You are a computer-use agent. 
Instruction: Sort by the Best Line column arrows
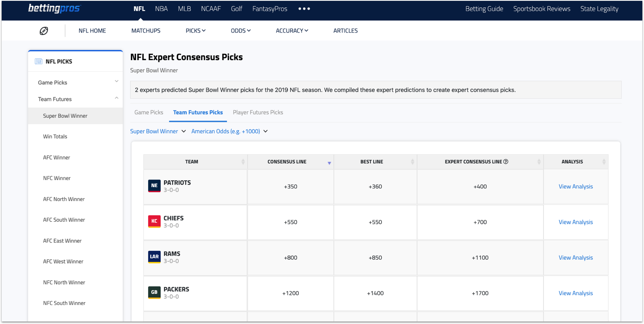413,162
